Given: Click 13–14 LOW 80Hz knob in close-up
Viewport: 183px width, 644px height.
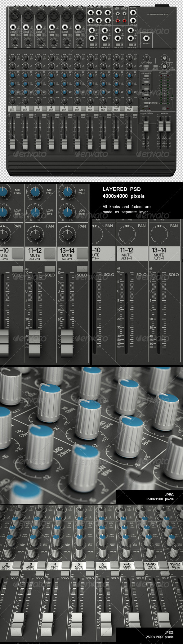Looking at the screenshot, I should point(67,211).
